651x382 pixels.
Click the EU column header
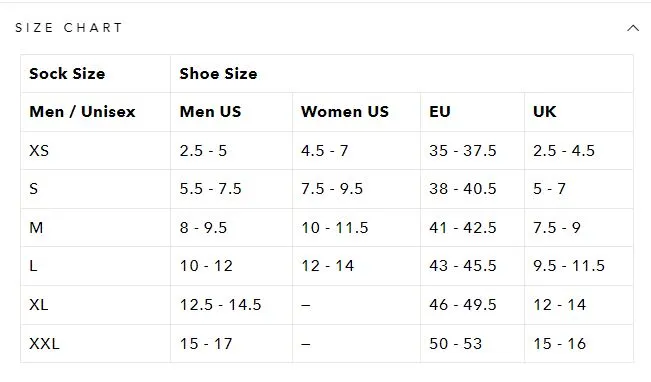(472, 112)
